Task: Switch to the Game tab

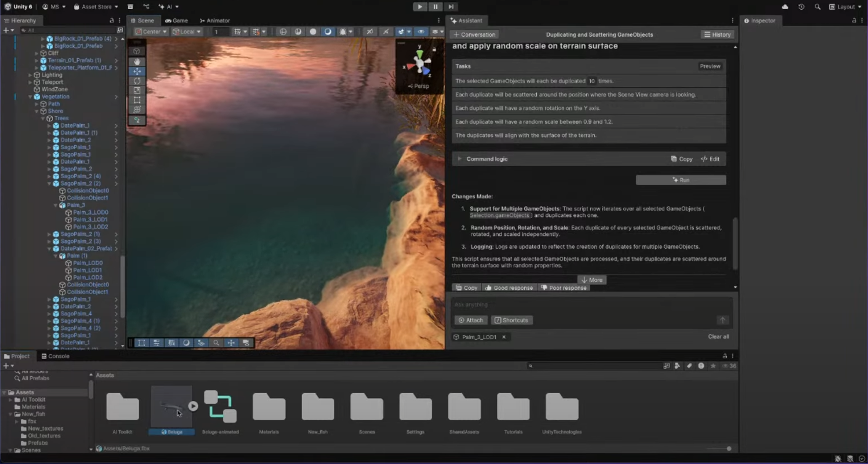Action: (x=176, y=20)
